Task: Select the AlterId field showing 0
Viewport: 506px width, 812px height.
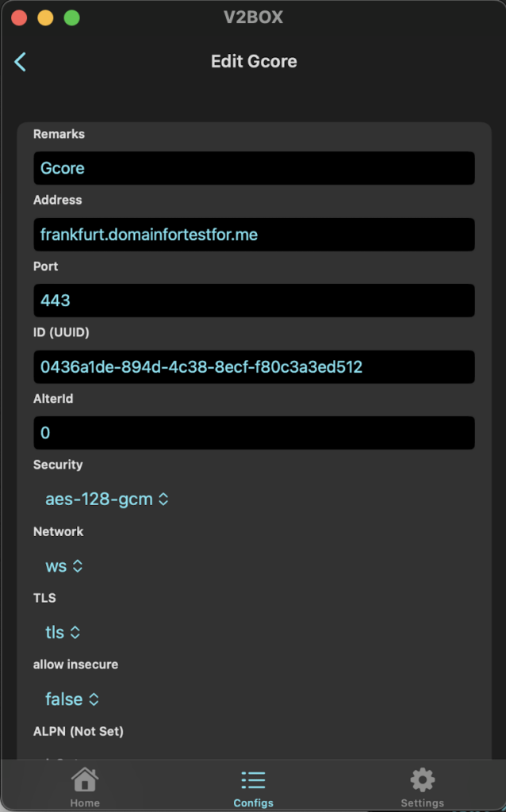Action: [255, 433]
